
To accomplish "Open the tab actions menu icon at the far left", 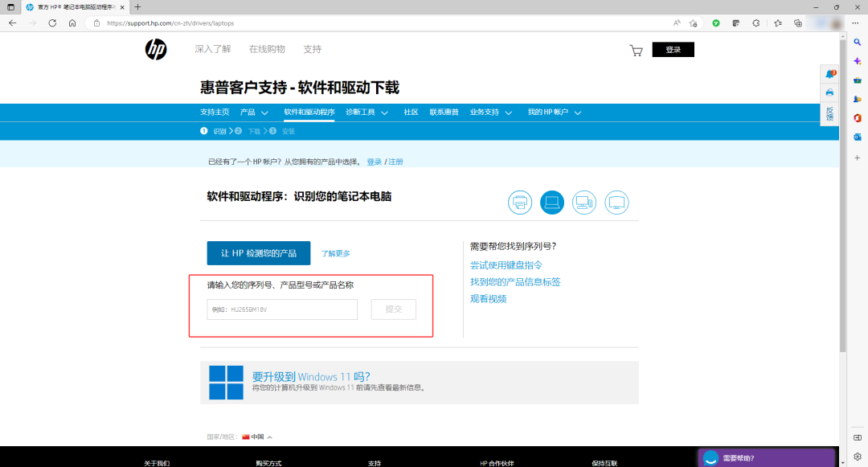I will point(10,7).
